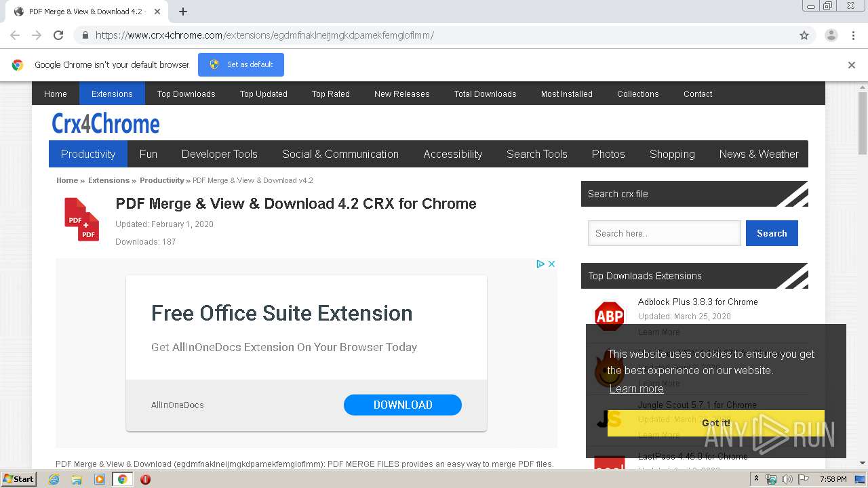This screenshot has height=488, width=868.
Task: Go back with the browser back arrow
Action: point(15,35)
